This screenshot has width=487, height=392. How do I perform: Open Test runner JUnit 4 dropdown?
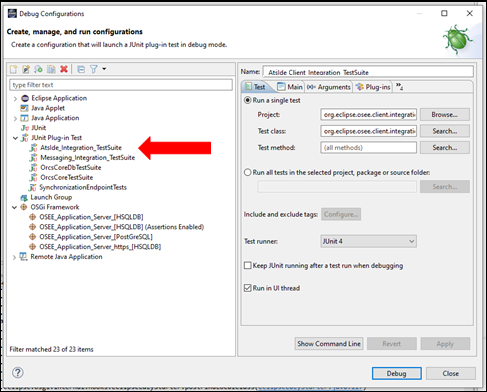pyautogui.click(x=368, y=241)
